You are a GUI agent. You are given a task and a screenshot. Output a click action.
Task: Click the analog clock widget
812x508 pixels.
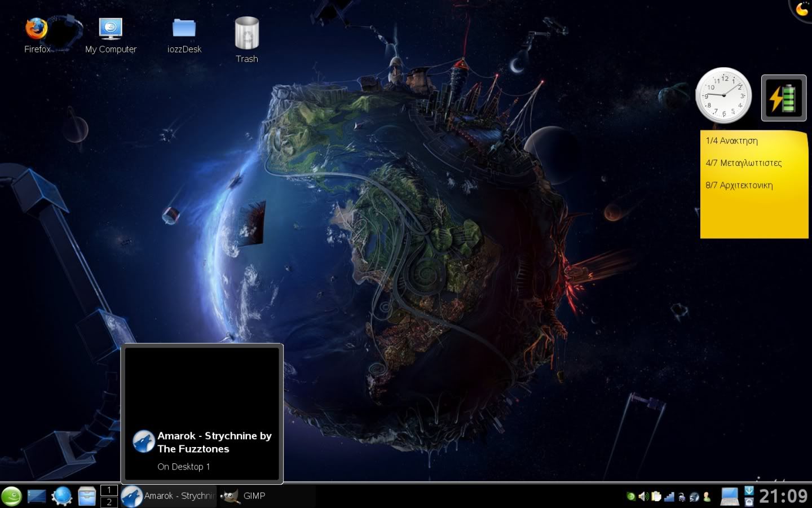[x=723, y=96]
